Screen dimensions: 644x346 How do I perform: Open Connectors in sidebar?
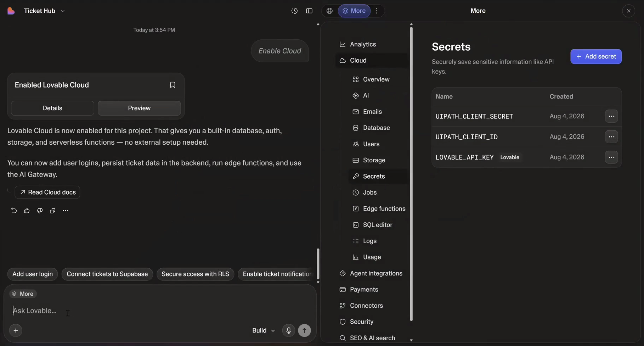pos(372,306)
